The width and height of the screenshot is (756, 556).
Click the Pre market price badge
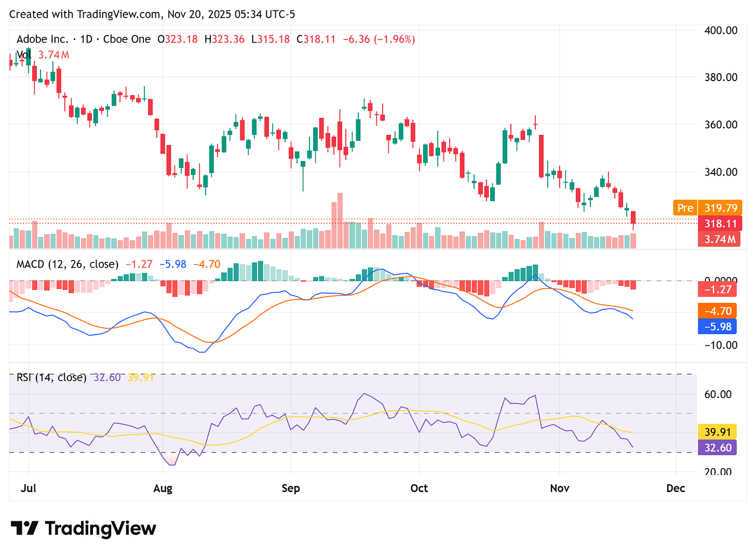(x=685, y=207)
